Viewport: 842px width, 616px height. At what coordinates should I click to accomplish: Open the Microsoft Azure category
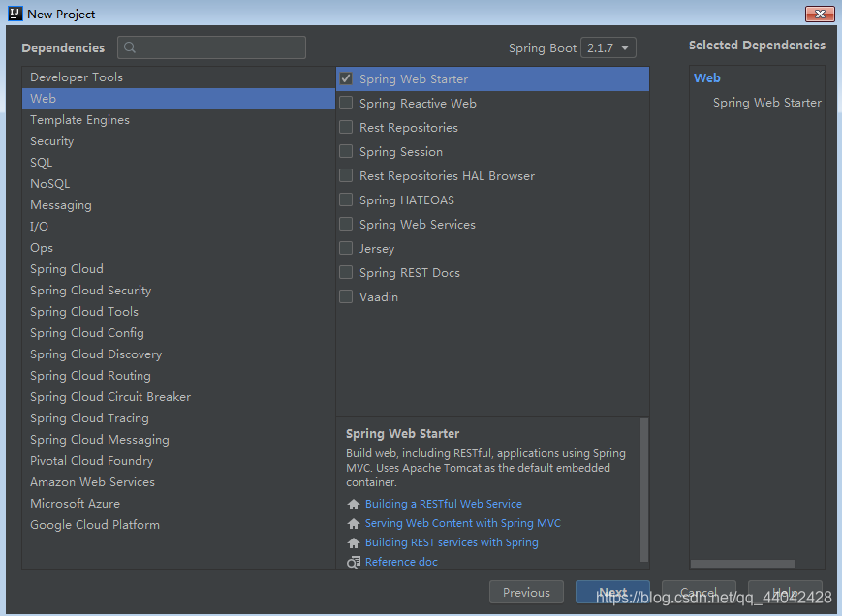coord(178,504)
